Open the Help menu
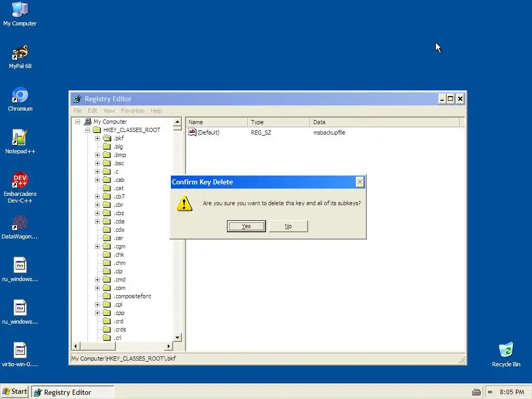The image size is (532, 399). click(x=156, y=111)
